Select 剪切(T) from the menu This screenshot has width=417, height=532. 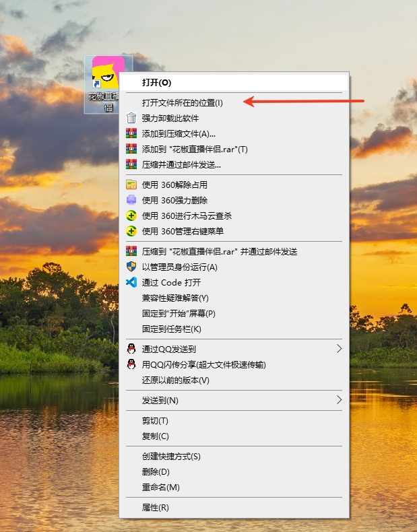pyautogui.click(x=234, y=421)
